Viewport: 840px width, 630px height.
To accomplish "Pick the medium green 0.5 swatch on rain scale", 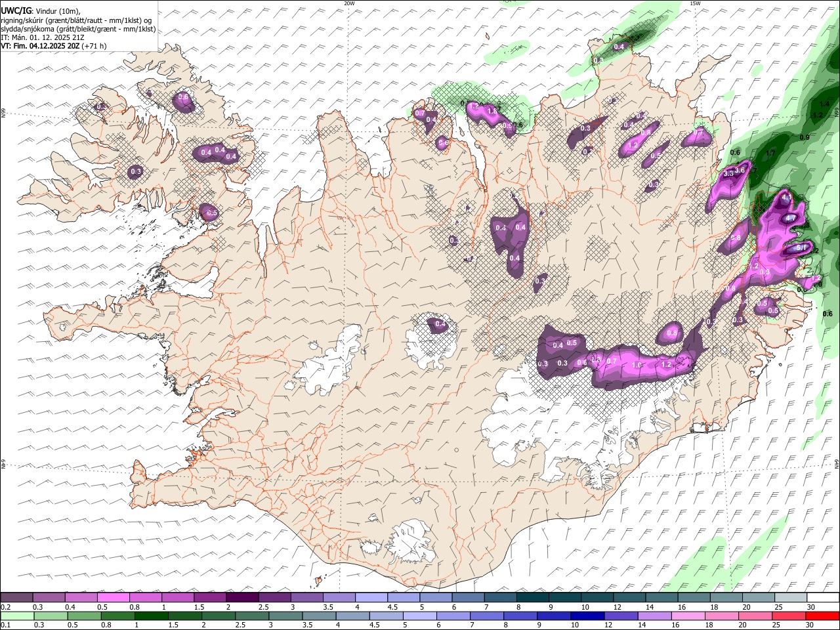I will point(84,616).
